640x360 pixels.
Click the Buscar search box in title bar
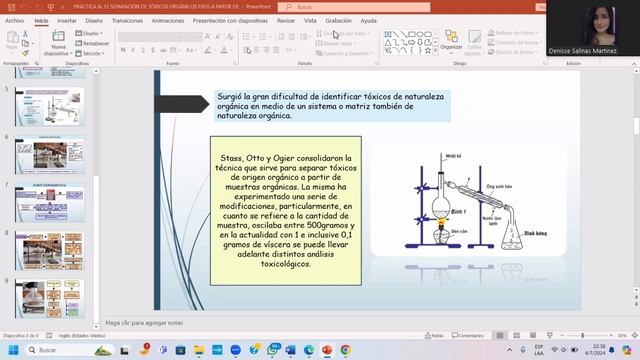click(354, 7)
